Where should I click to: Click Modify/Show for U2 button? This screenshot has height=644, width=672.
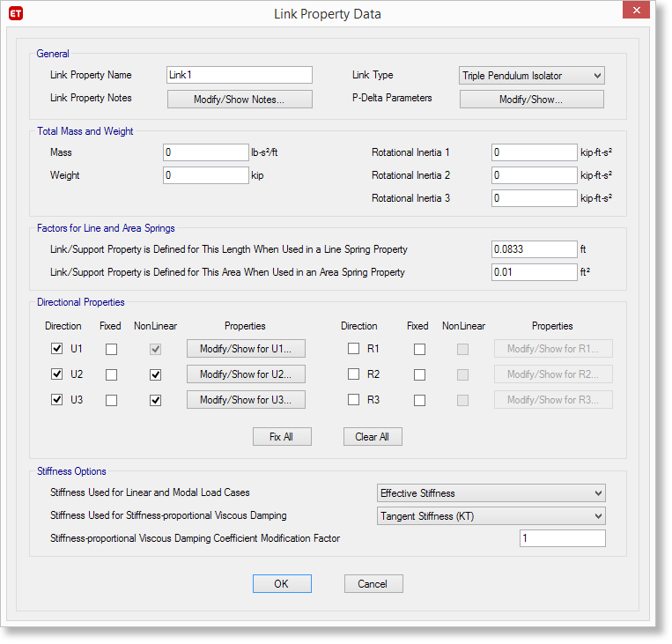(x=246, y=374)
